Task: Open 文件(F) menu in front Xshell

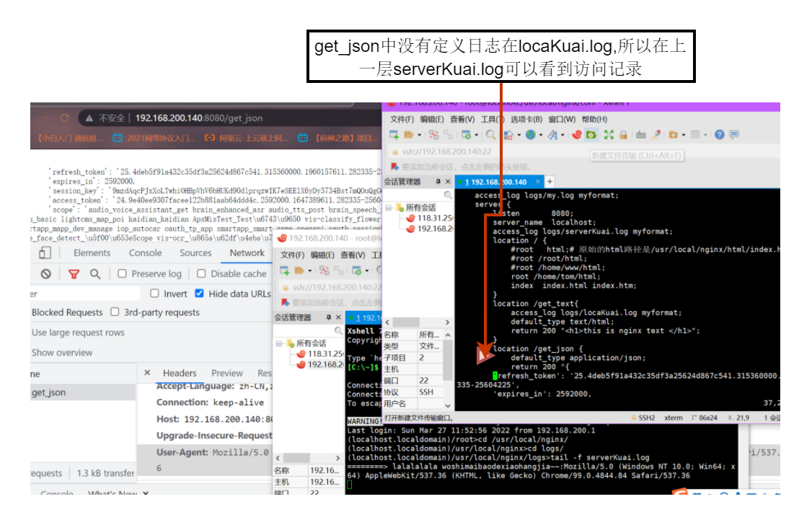Action: click(402, 119)
